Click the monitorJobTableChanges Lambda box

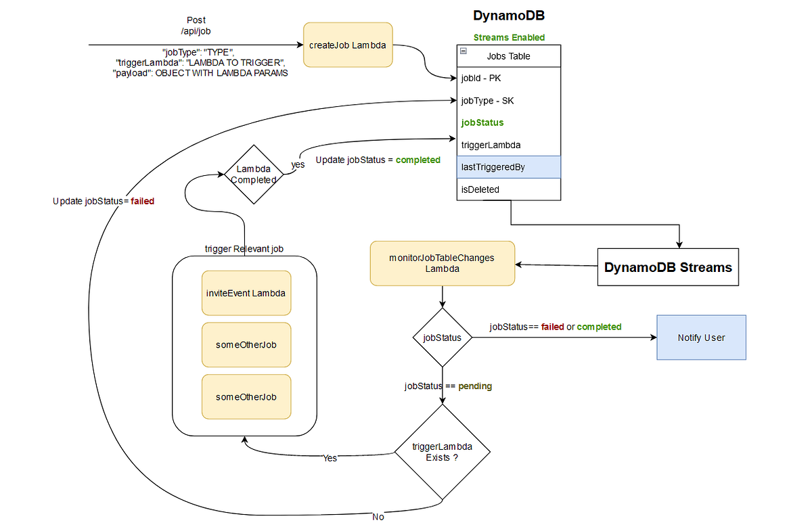pyautogui.click(x=442, y=263)
